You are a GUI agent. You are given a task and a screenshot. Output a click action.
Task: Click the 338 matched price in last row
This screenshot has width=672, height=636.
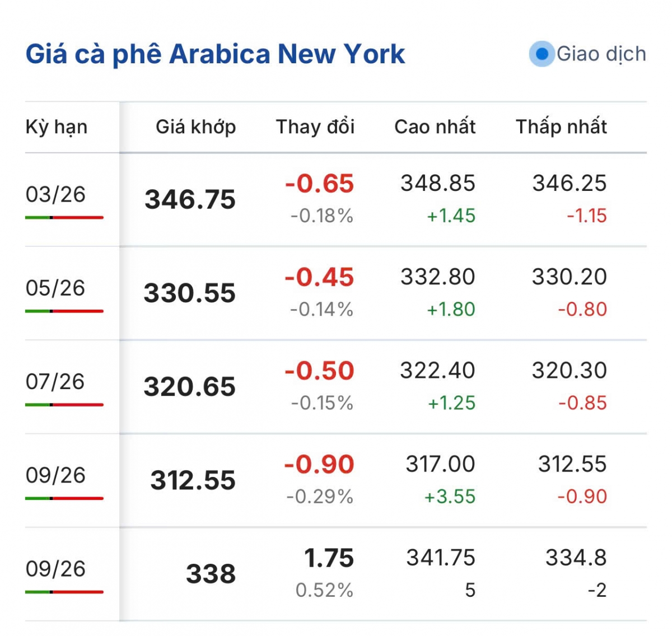coord(211,574)
